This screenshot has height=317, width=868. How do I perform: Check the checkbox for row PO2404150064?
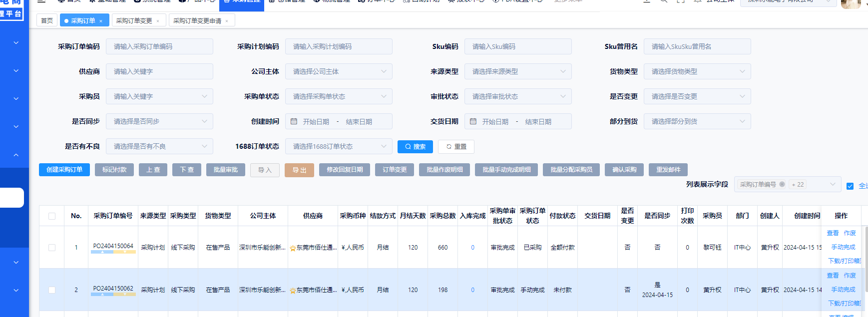pyautogui.click(x=52, y=248)
